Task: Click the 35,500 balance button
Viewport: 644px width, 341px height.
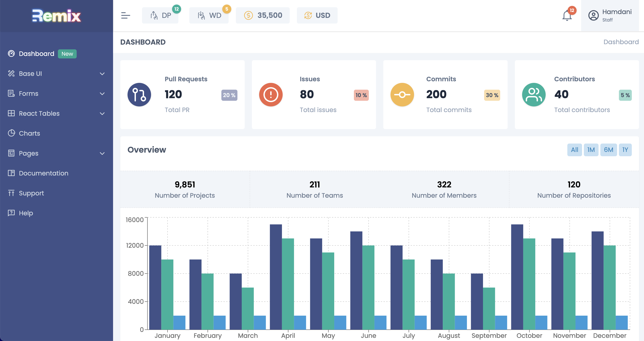Action: point(263,16)
